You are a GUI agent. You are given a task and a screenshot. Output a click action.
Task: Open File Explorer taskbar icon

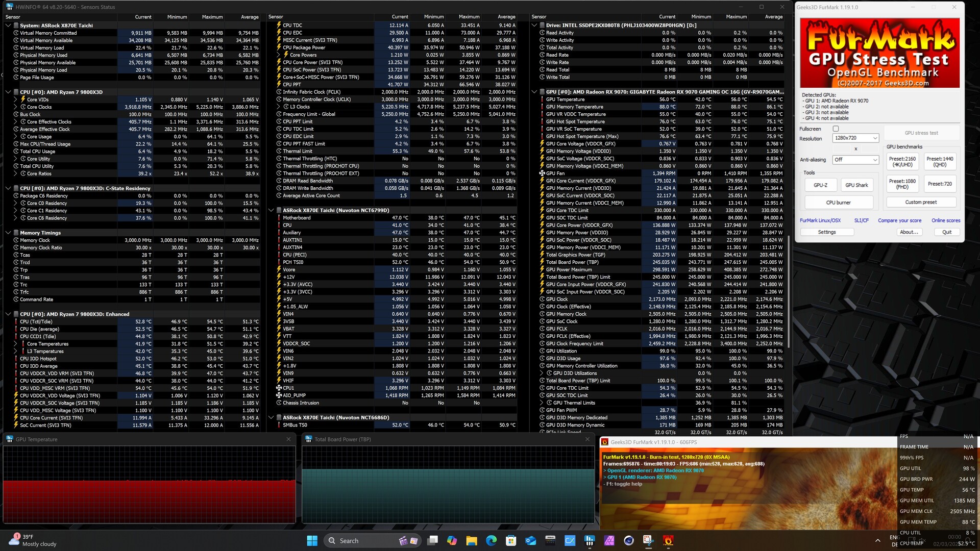point(471,541)
